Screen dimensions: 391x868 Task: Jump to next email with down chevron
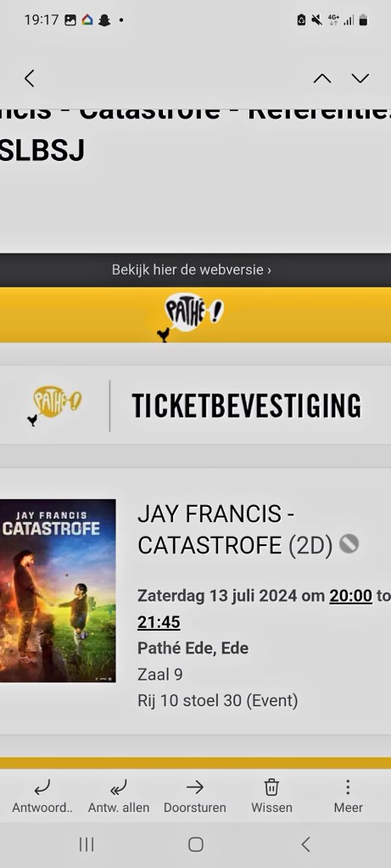pyautogui.click(x=360, y=79)
